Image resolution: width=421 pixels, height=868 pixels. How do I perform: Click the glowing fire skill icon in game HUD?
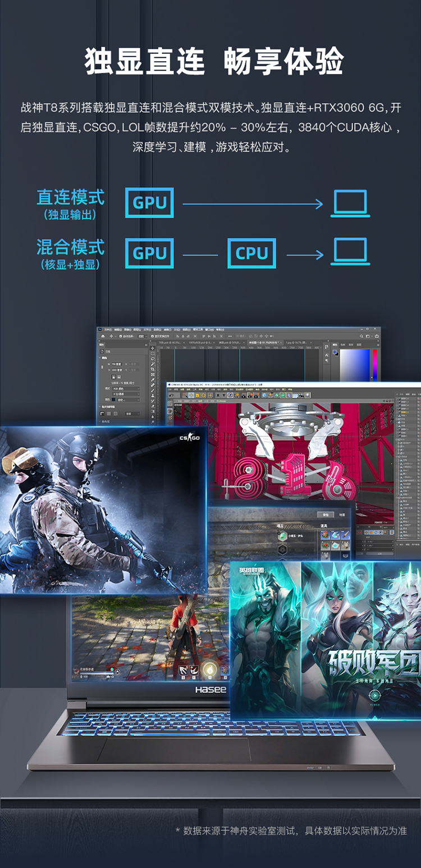point(210,670)
